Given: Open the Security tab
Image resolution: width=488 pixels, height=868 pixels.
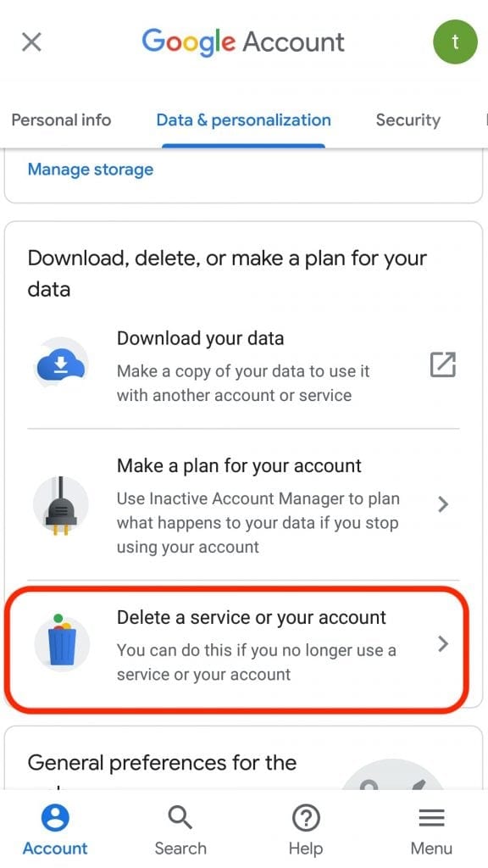Looking at the screenshot, I should tap(408, 120).
